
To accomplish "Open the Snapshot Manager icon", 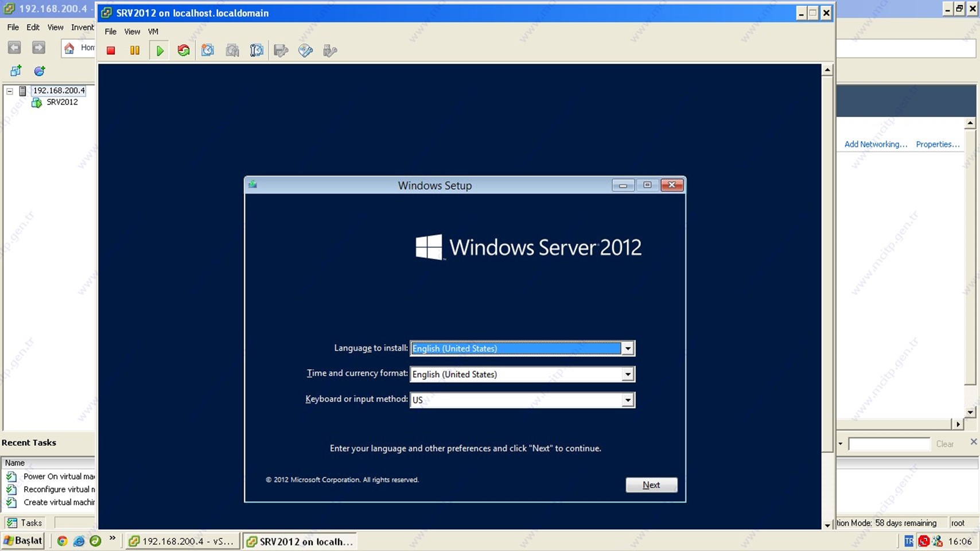I will pyautogui.click(x=256, y=51).
